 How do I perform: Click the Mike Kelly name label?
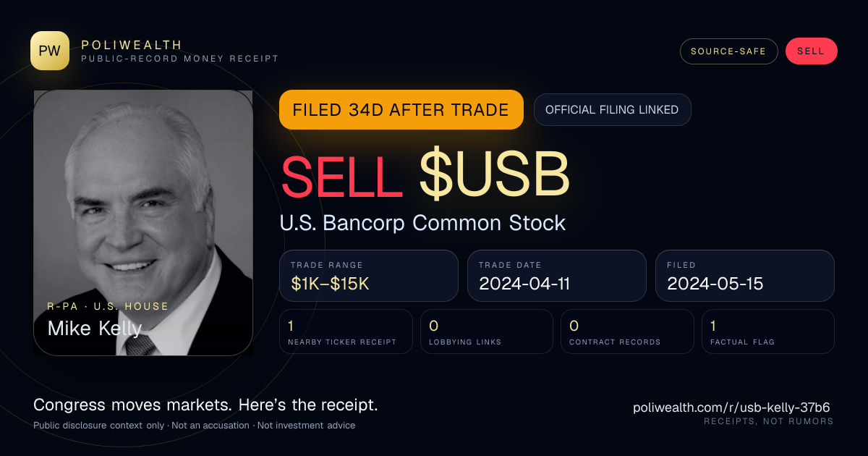tap(95, 329)
